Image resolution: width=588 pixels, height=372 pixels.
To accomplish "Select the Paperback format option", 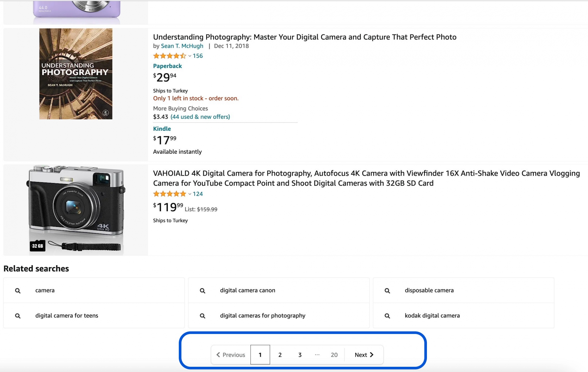I will (x=167, y=66).
